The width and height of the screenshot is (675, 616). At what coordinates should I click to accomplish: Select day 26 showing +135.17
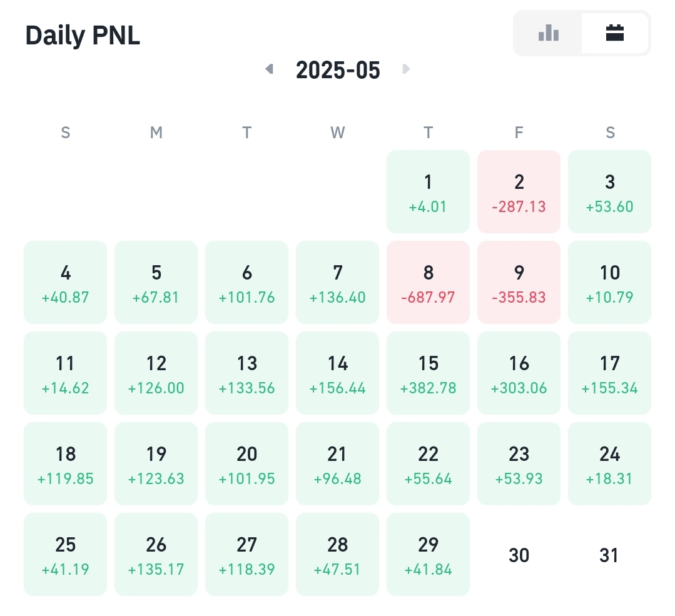click(156, 555)
